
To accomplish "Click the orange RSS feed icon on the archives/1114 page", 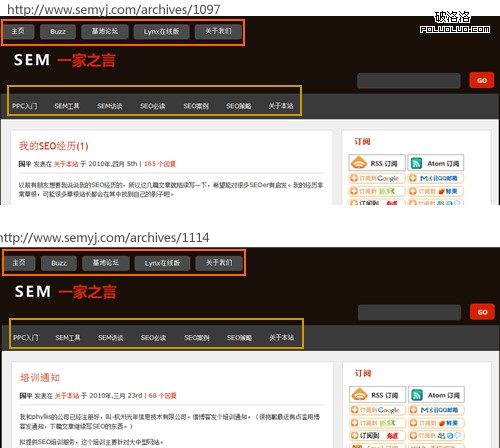I will tap(359, 394).
